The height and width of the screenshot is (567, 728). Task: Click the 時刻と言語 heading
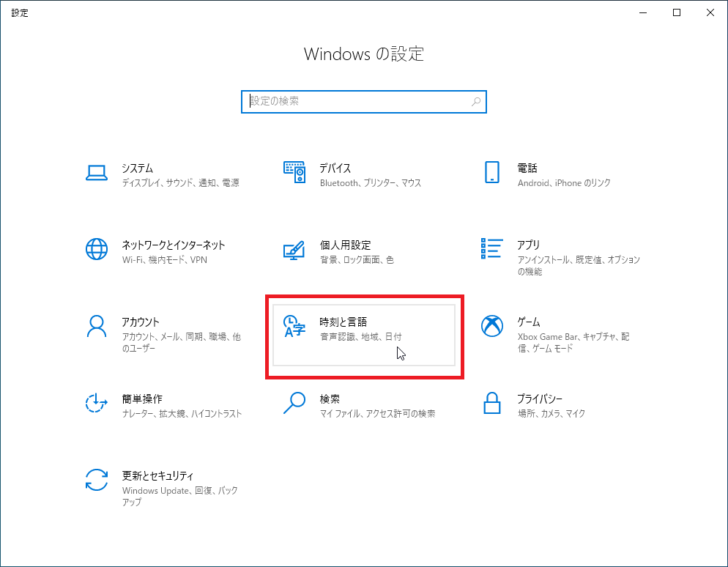coord(343,322)
